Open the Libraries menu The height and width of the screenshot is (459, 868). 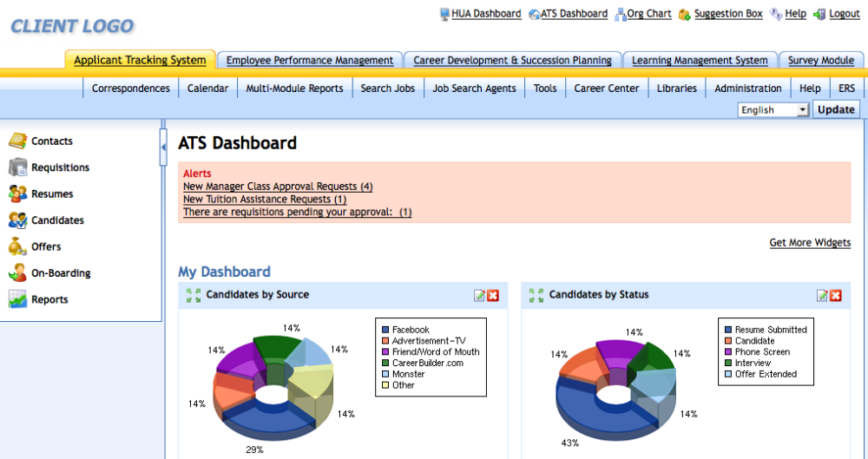(676, 88)
